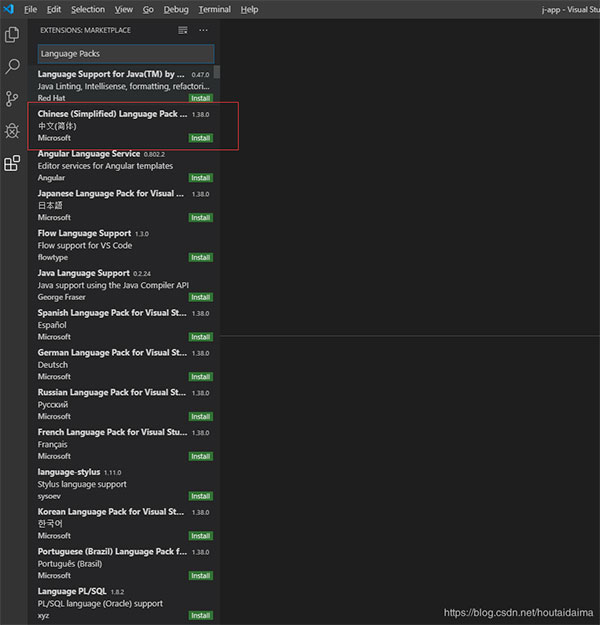
Task: Install the Language PL/SQL extension
Action: point(200,615)
